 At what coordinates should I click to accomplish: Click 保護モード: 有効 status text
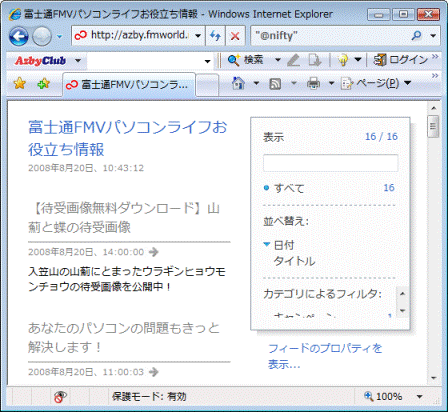click(149, 396)
